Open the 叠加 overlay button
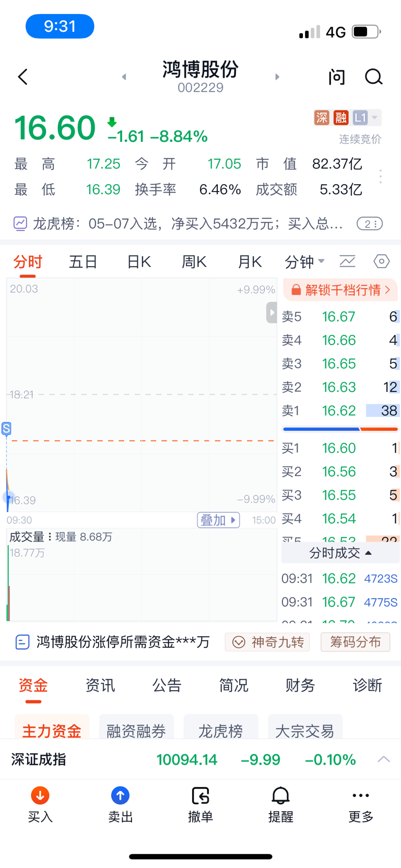Screen dimensions: 401x868 218,520
